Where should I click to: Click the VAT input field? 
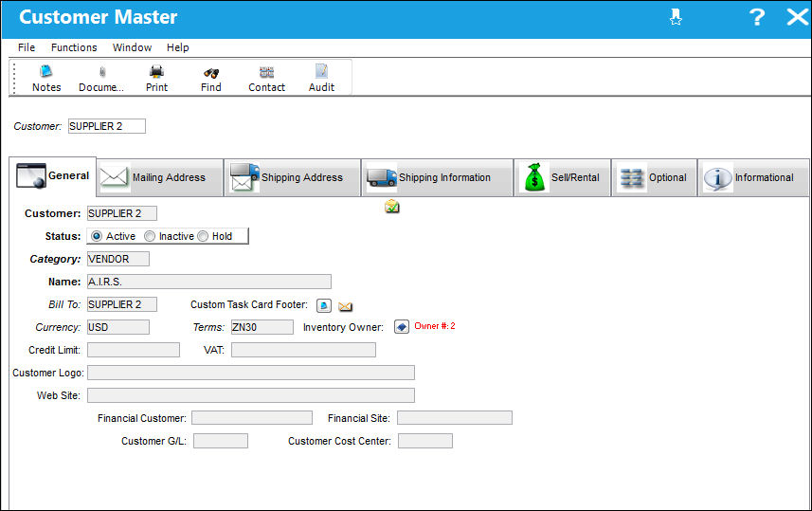[x=303, y=351]
